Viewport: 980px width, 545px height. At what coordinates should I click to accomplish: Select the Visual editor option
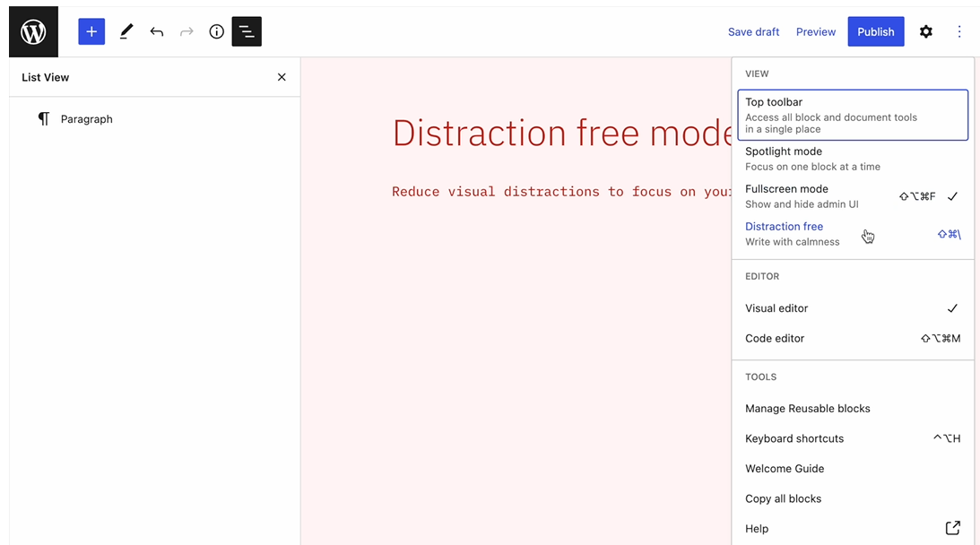(x=852, y=308)
